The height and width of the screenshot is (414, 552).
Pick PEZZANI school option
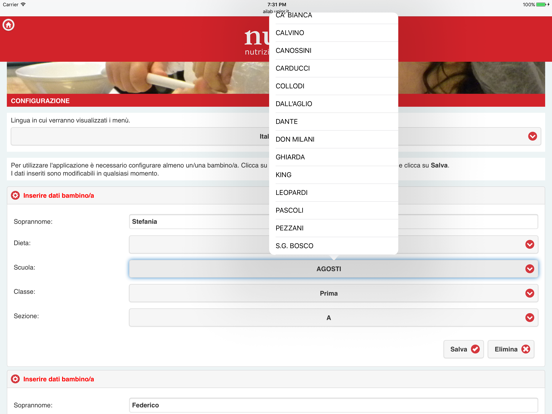tap(333, 228)
